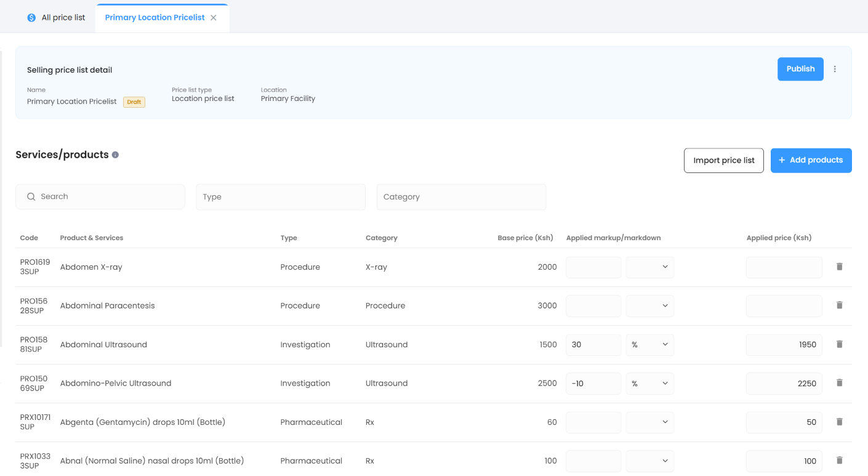The height and width of the screenshot is (476, 868).
Task: Click the Publish button
Action: tap(800, 69)
